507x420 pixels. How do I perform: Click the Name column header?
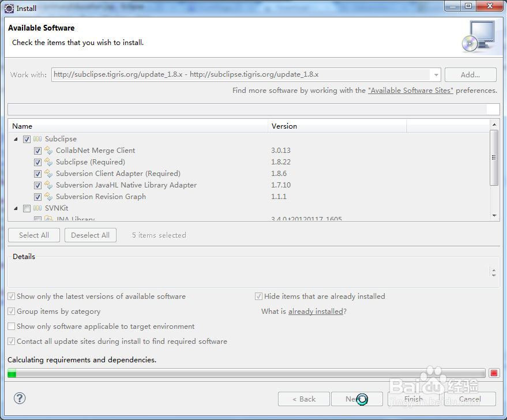pos(138,126)
